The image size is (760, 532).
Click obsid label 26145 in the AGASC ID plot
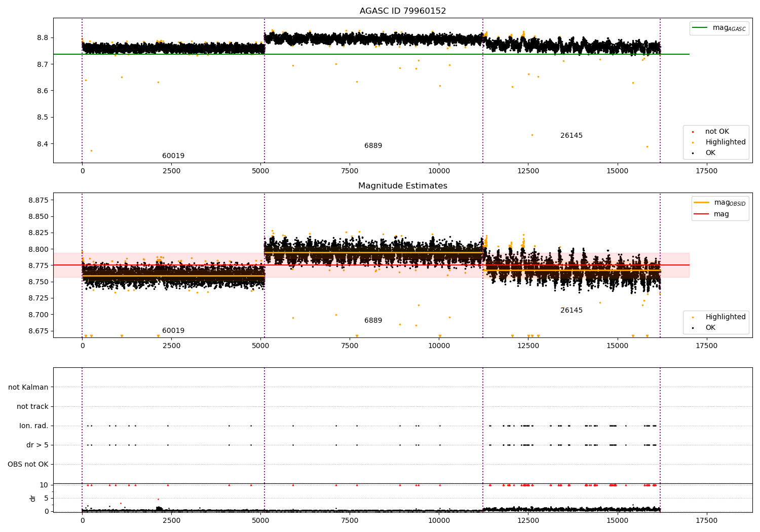click(572, 136)
